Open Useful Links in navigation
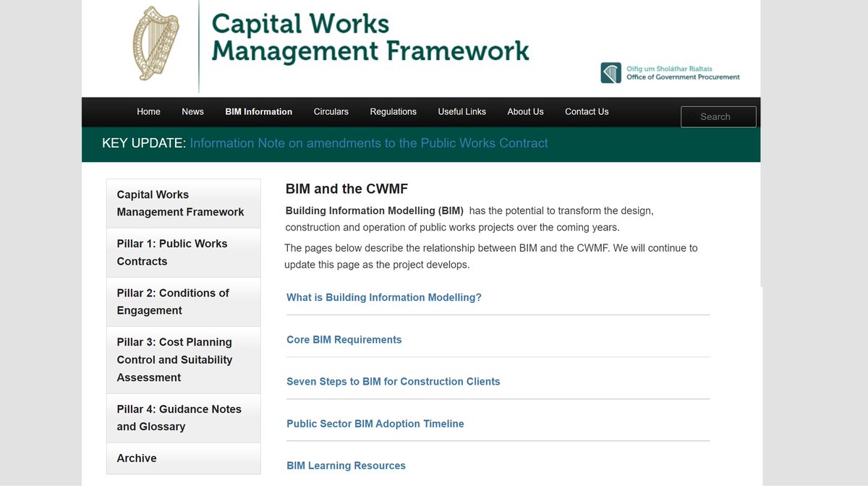868x488 pixels. pos(462,111)
